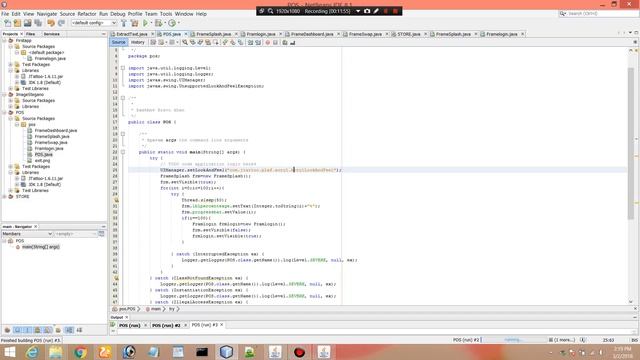Click the editor Start Macro Recording red icon
The height and width of the screenshot is (360, 640).
268,42
